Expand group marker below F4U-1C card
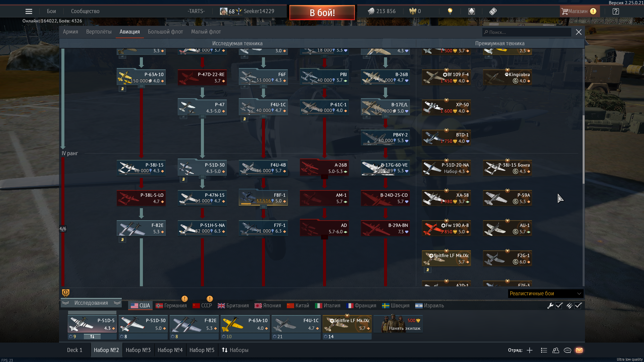Image resolution: width=644 pixels, height=362 pixels. (263, 117)
